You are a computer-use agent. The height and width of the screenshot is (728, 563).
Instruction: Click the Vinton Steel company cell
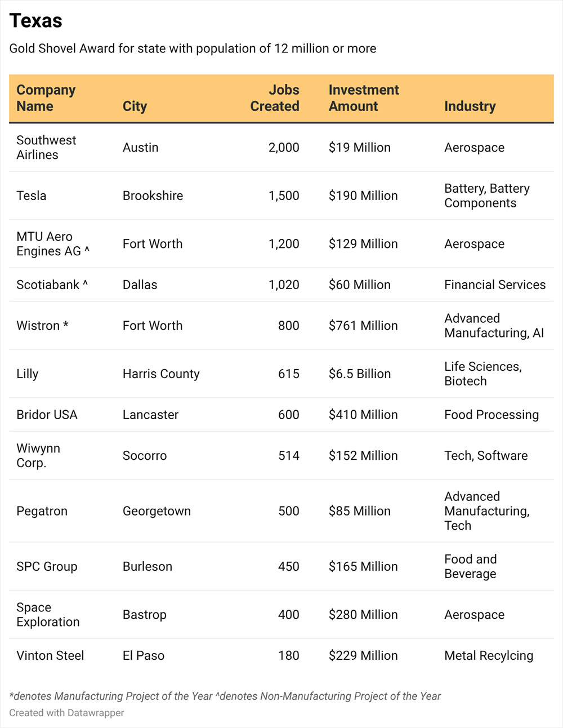(50, 655)
